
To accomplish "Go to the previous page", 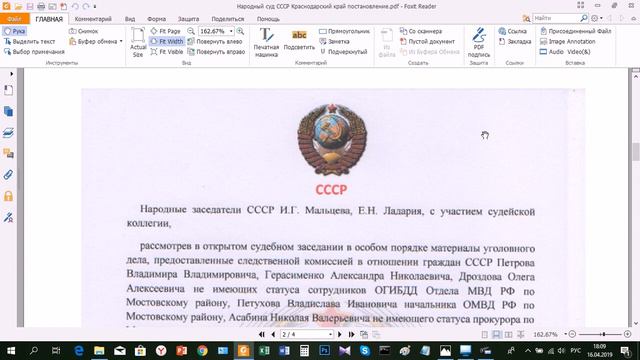I will coord(273,334).
